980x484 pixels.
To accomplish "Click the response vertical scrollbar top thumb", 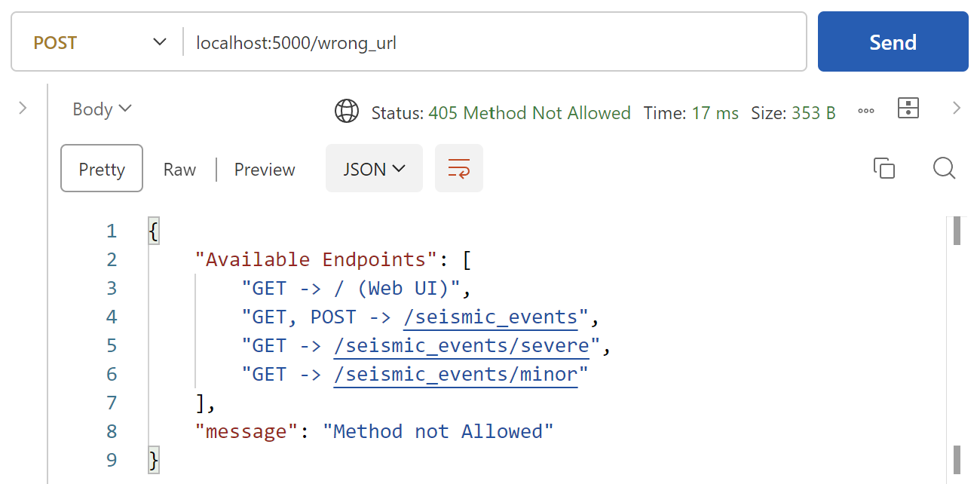I will click(x=957, y=231).
